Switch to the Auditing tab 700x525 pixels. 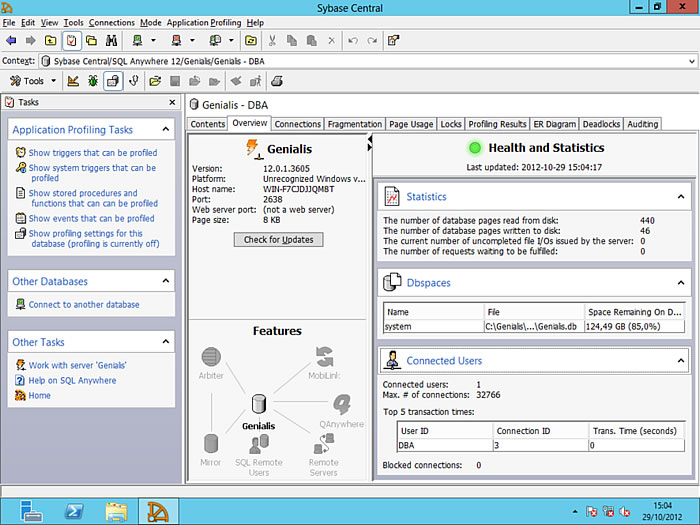[x=642, y=124]
